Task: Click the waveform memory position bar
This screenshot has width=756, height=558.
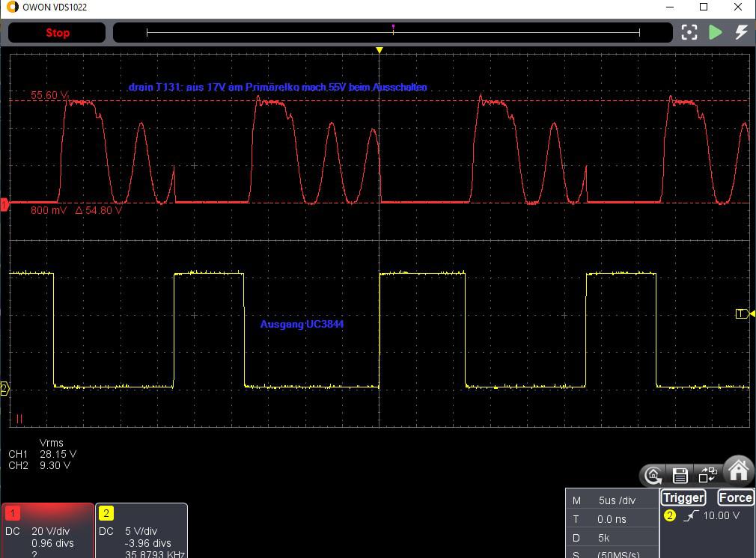Action: click(x=393, y=32)
